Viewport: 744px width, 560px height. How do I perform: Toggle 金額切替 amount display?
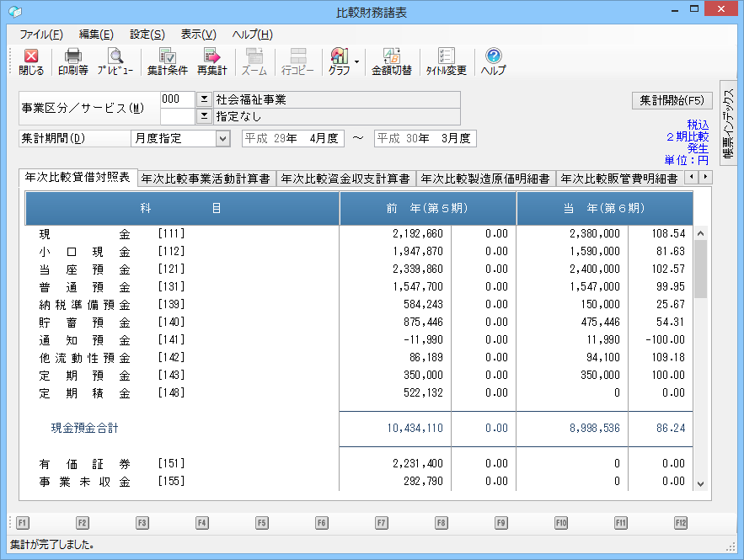click(x=392, y=61)
